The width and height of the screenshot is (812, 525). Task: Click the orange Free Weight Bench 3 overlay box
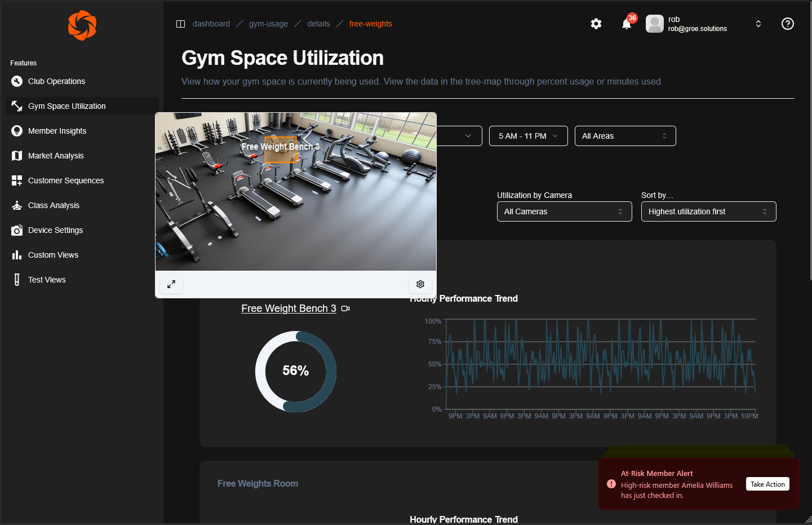point(281,150)
